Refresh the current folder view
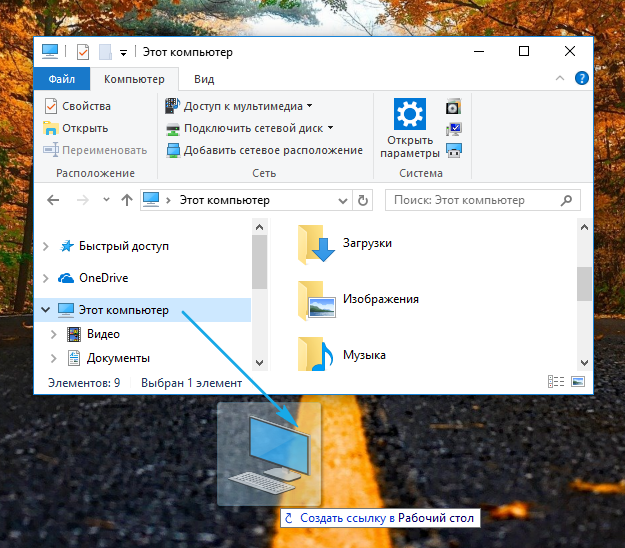625x548 pixels. click(x=363, y=200)
